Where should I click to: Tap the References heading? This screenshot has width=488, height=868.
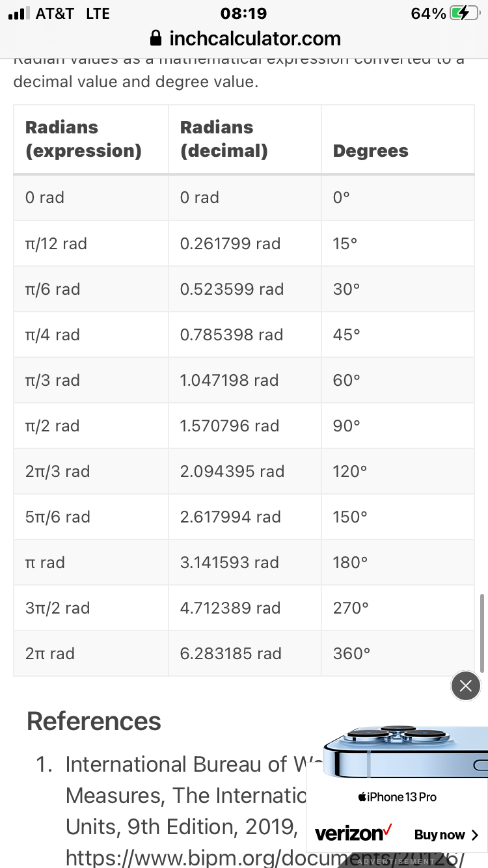coord(94,721)
